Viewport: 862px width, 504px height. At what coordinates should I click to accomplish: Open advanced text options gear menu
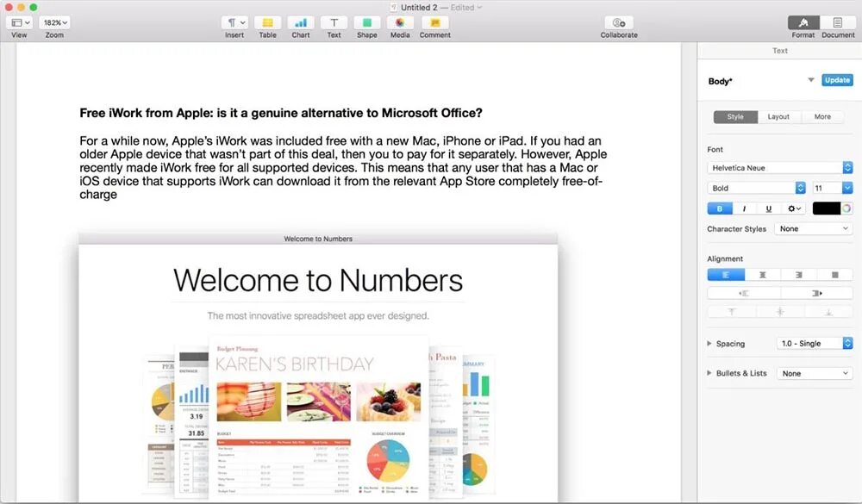pos(794,208)
